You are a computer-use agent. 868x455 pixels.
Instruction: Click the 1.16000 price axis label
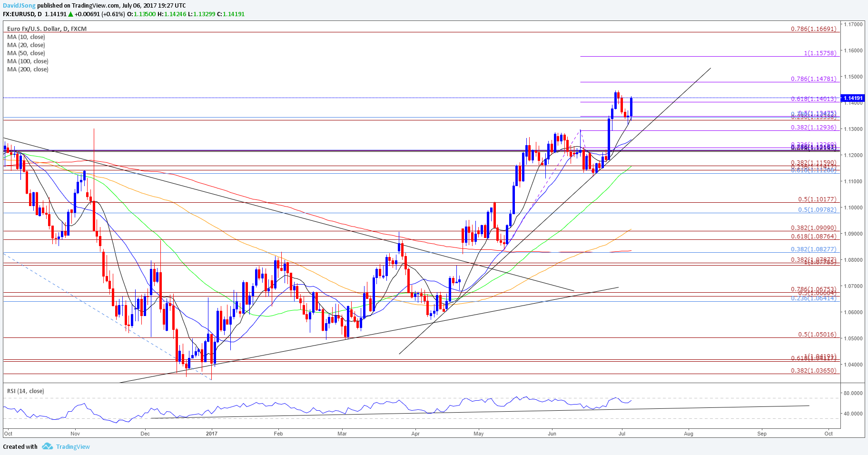(853, 50)
